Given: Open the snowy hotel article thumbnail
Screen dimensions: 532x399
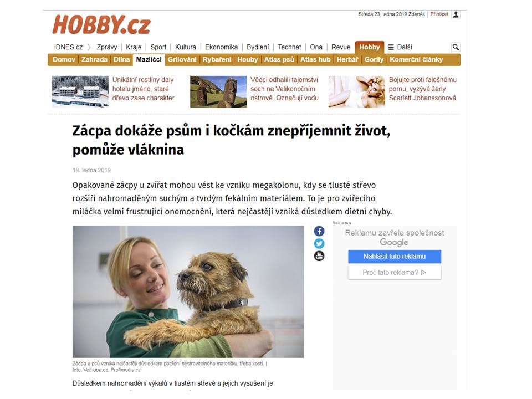Looking at the screenshot, I should (80, 91).
